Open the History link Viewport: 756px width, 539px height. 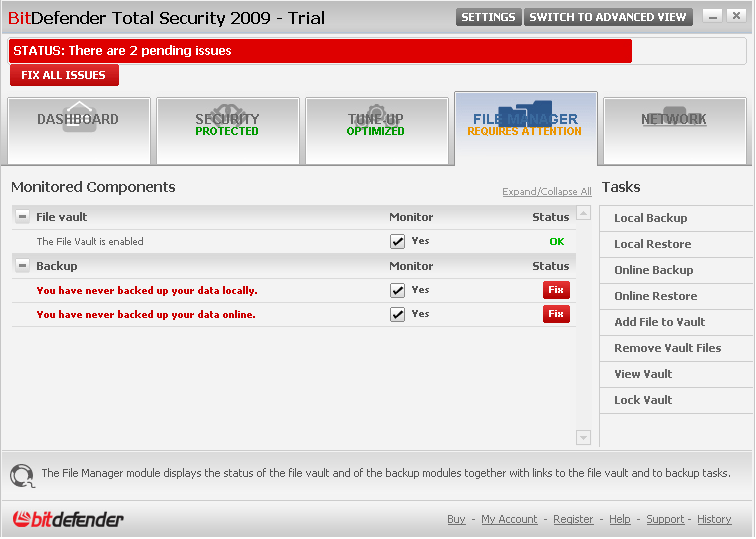[x=714, y=519]
